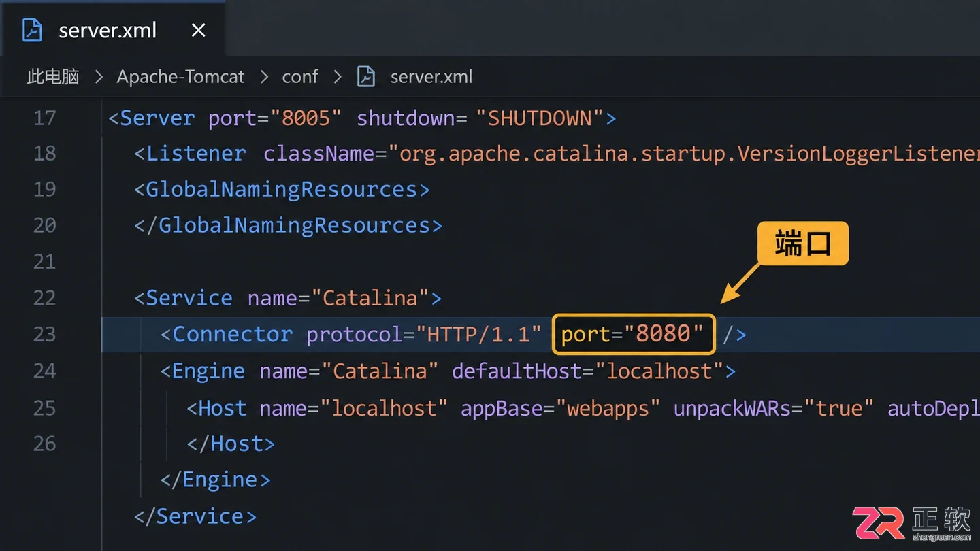Click line number 19 in gutter
The height and width of the screenshot is (551, 980).
pyautogui.click(x=44, y=189)
